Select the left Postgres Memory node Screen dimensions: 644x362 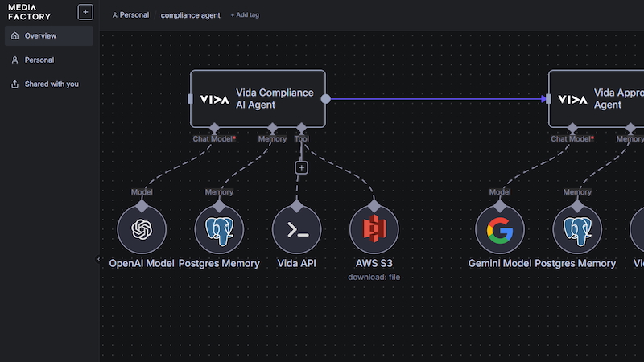click(x=219, y=230)
